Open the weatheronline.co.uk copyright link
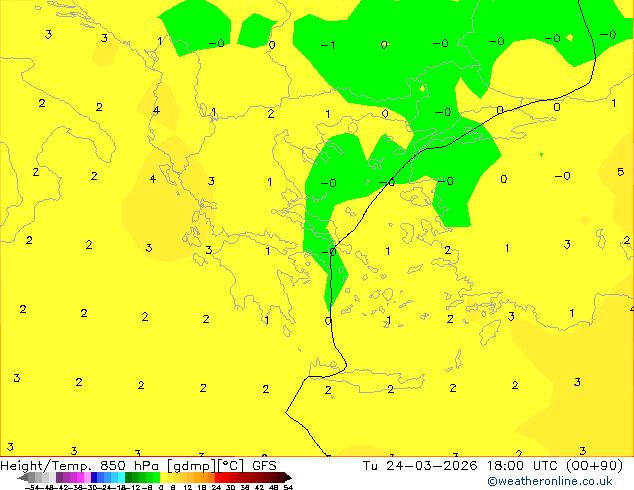This screenshot has height=490, width=634. [x=550, y=481]
